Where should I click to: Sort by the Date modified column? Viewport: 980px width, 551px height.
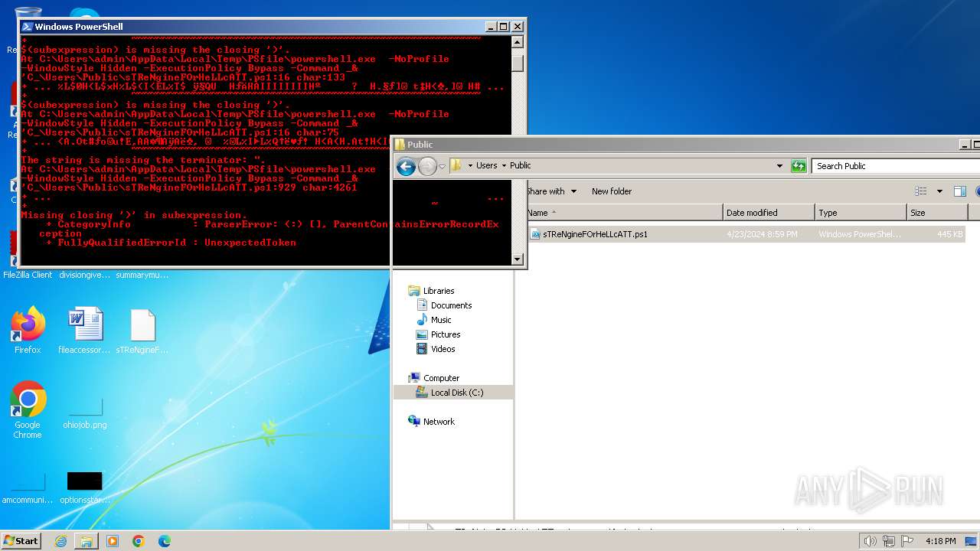tap(769, 213)
